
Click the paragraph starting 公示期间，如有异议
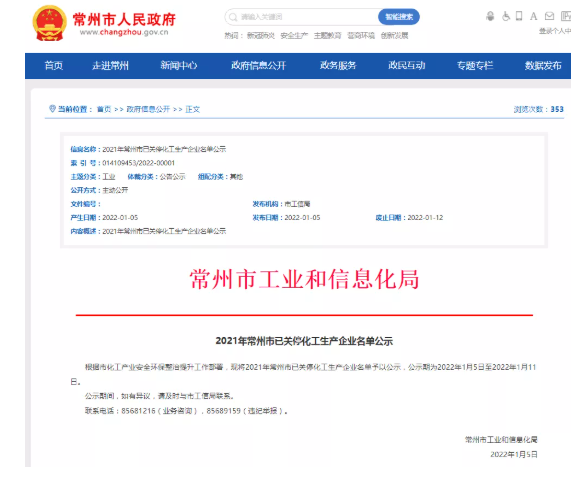click(x=160, y=396)
